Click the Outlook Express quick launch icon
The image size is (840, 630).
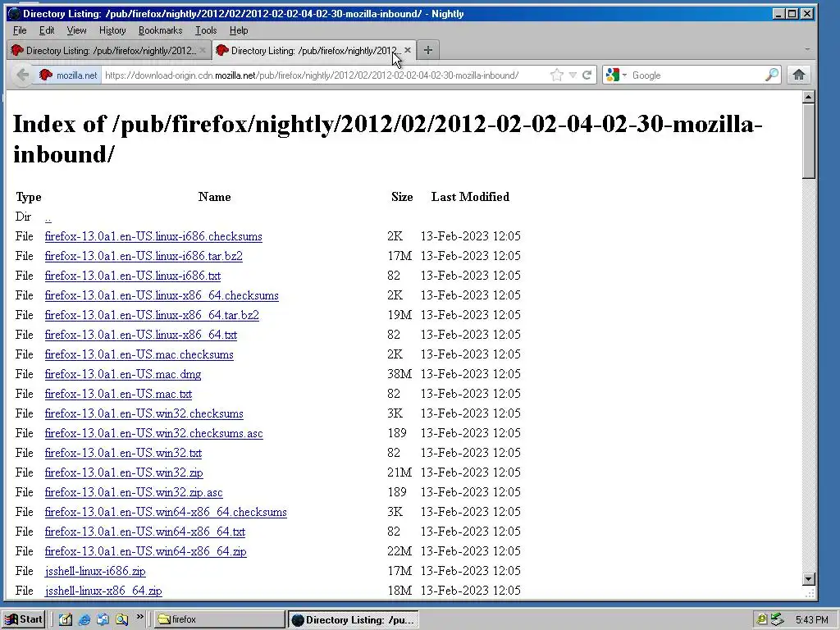coord(103,619)
